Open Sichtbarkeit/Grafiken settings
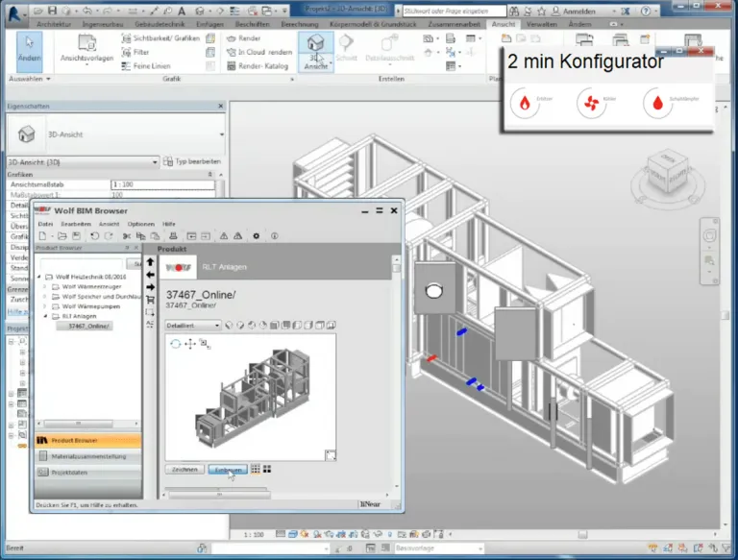738x560 pixels. click(160, 38)
